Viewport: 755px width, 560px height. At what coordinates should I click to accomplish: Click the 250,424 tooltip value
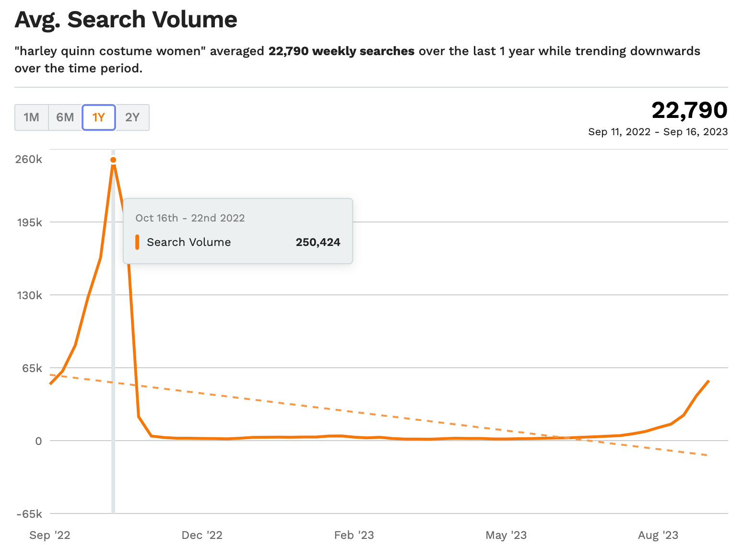(318, 242)
